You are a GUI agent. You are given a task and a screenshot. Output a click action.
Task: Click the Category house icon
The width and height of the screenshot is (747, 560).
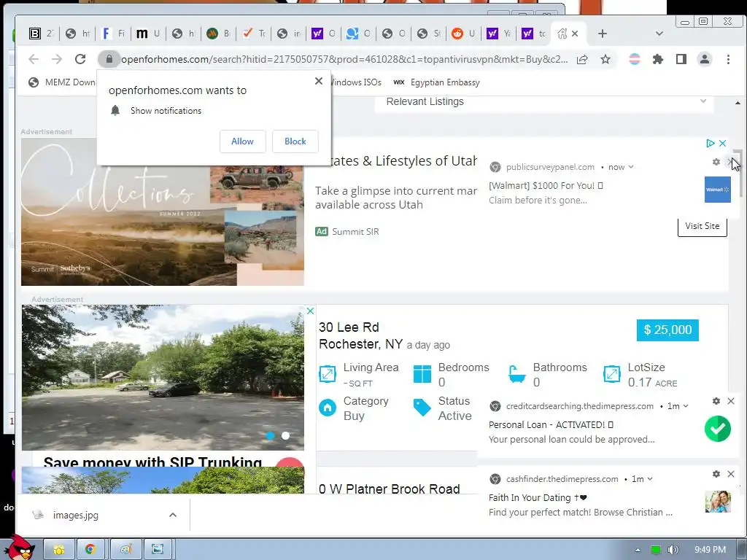(328, 408)
